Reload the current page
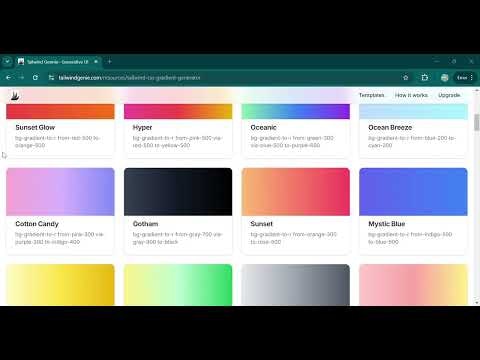480x360 pixels. click(x=35, y=78)
